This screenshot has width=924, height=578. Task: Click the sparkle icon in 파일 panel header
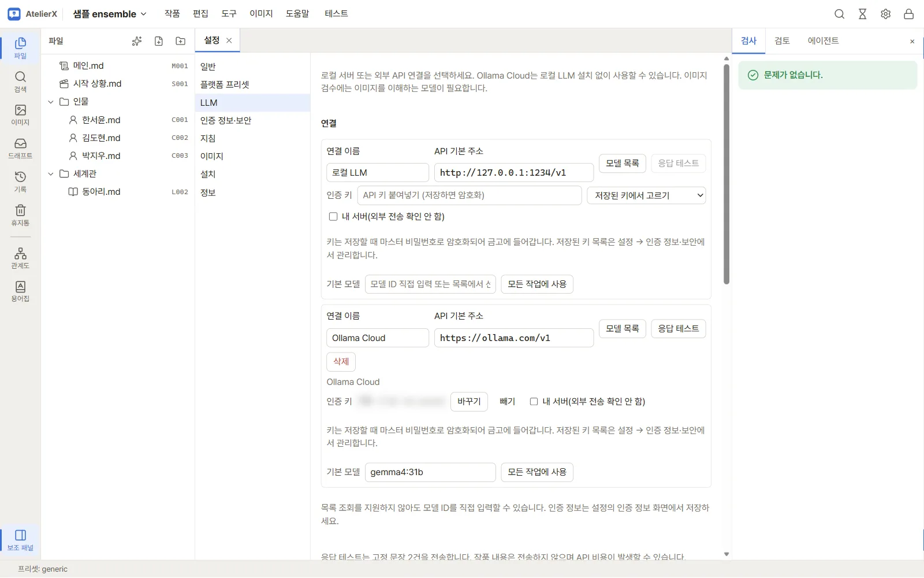pyautogui.click(x=137, y=41)
